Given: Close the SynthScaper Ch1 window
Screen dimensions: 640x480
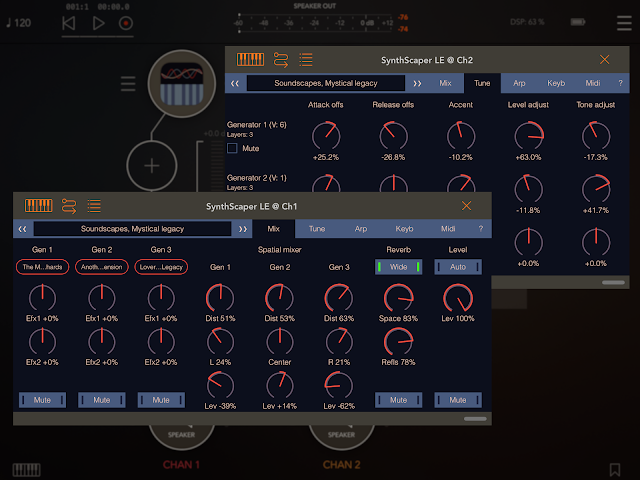Looking at the screenshot, I should click(467, 206).
